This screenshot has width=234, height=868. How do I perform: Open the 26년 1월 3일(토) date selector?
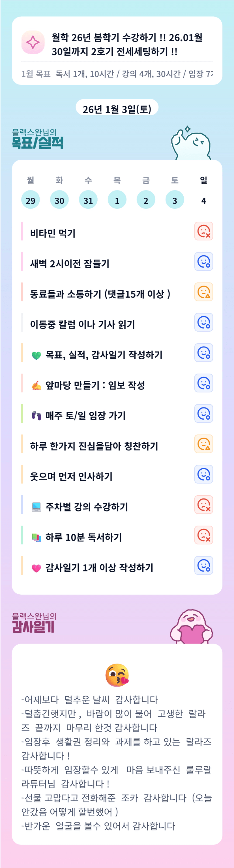[117, 109]
